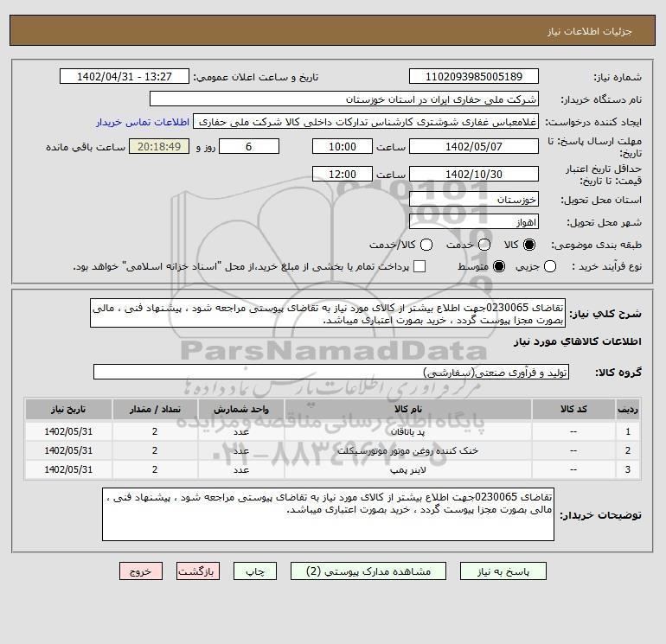Click the row number 3 cell
Image resolution: width=666 pixels, height=644 pixels.
(628, 470)
